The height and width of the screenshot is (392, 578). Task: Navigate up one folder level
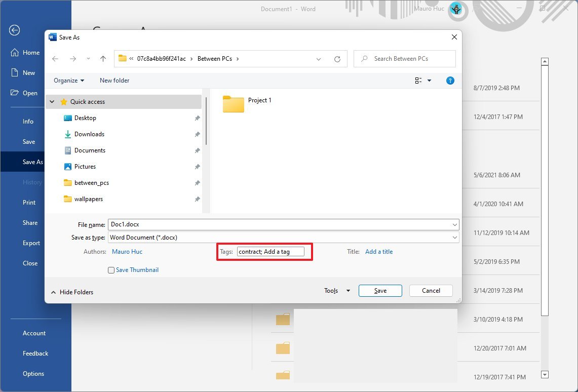click(x=103, y=58)
